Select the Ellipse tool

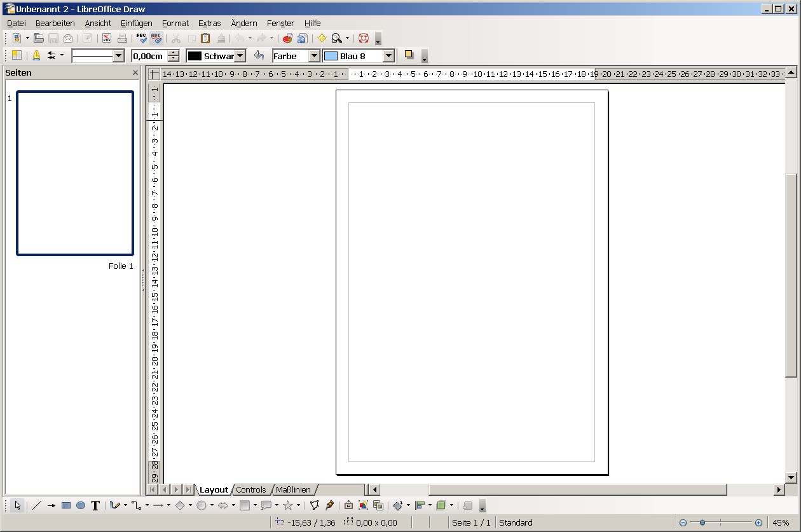pyautogui.click(x=80, y=505)
